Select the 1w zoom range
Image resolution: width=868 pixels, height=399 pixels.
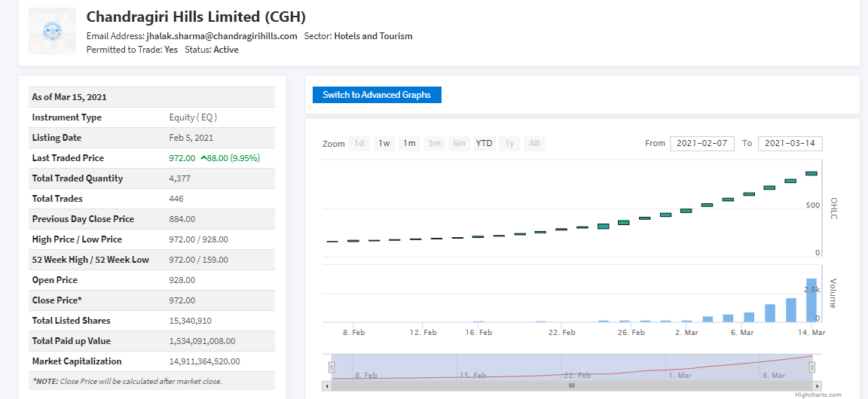click(x=384, y=144)
